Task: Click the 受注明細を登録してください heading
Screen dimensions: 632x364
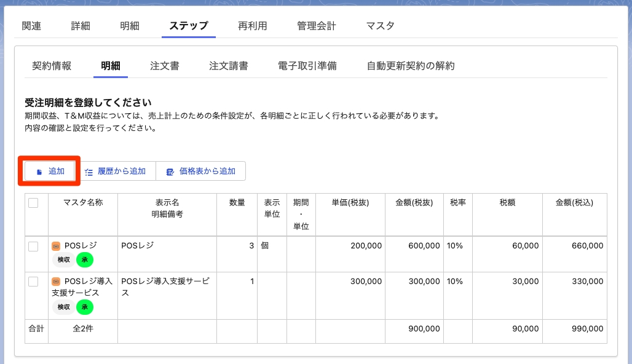Action: [88, 103]
